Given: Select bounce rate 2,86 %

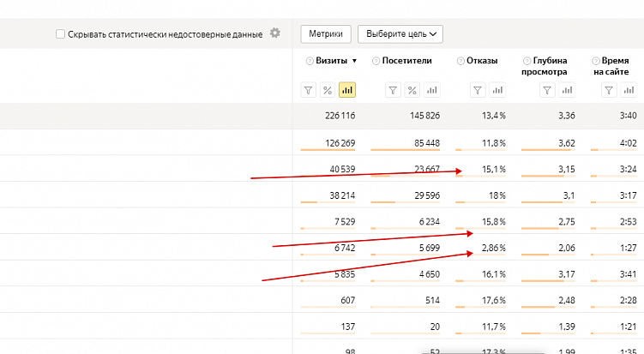Looking at the screenshot, I should (494, 248).
